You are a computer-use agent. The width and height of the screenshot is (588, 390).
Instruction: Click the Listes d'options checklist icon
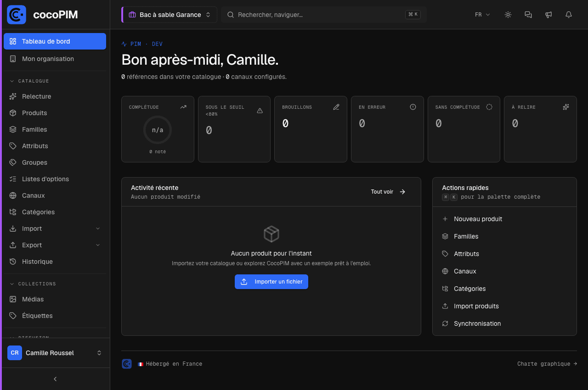point(13,179)
